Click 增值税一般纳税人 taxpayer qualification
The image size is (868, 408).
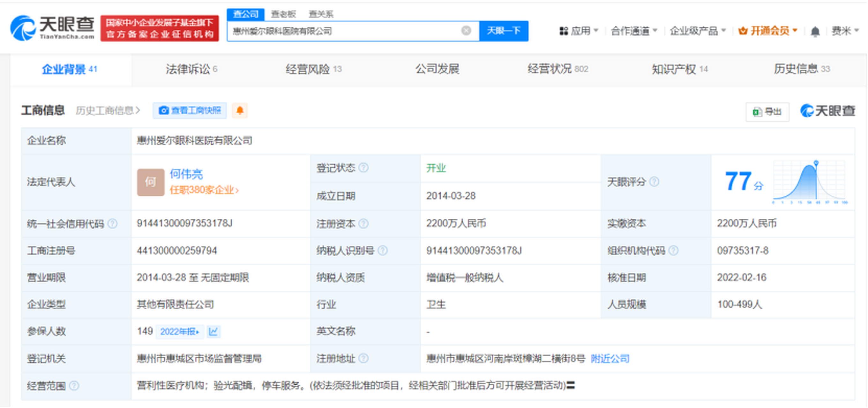465,277
